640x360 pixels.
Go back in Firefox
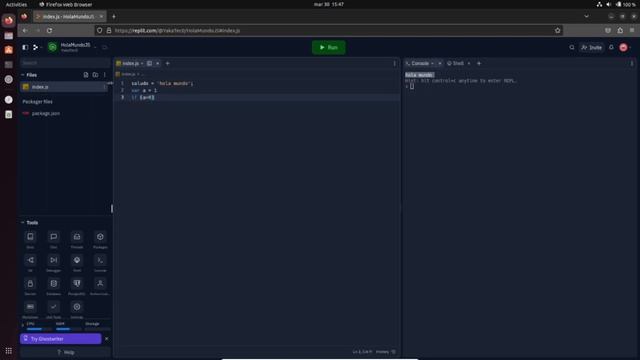click(x=25, y=30)
